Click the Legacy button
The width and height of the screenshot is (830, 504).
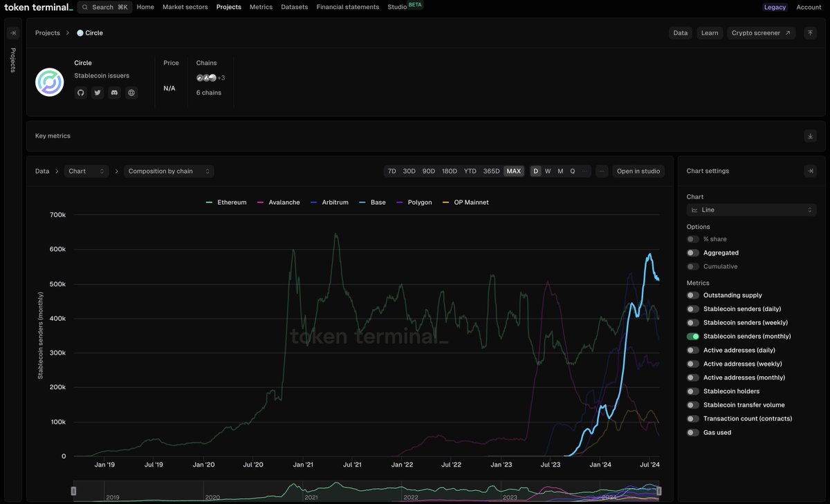point(775,7)
